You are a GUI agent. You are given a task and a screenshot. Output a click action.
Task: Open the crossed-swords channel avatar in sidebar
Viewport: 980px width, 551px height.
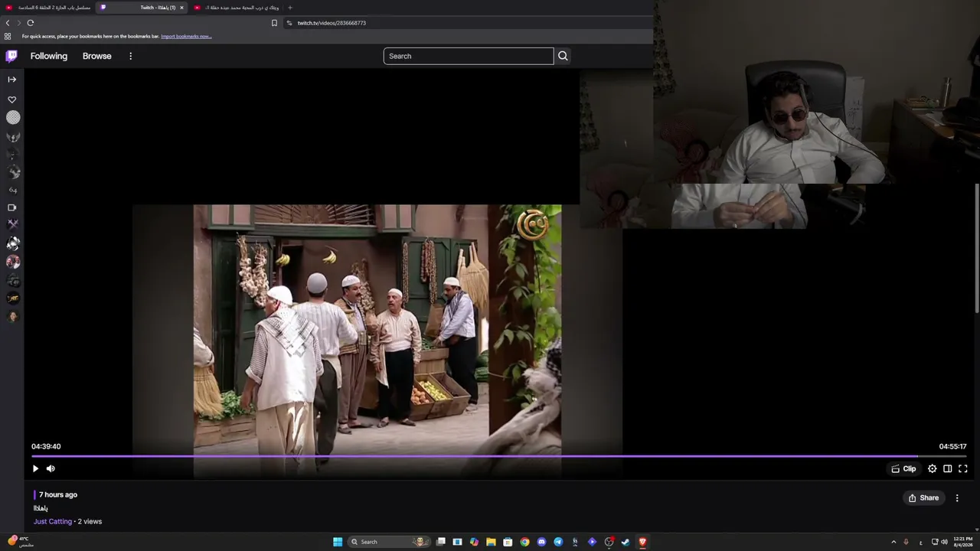coord(12,224)
